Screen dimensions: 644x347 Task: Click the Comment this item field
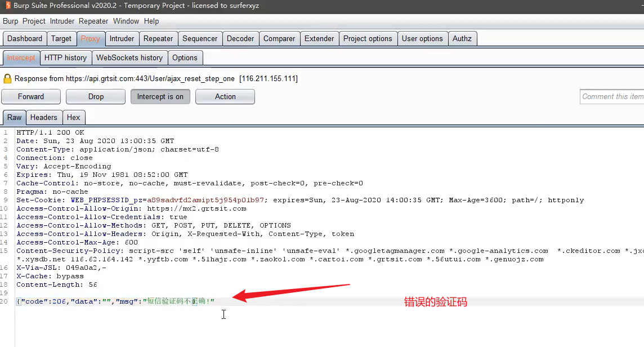612,97
